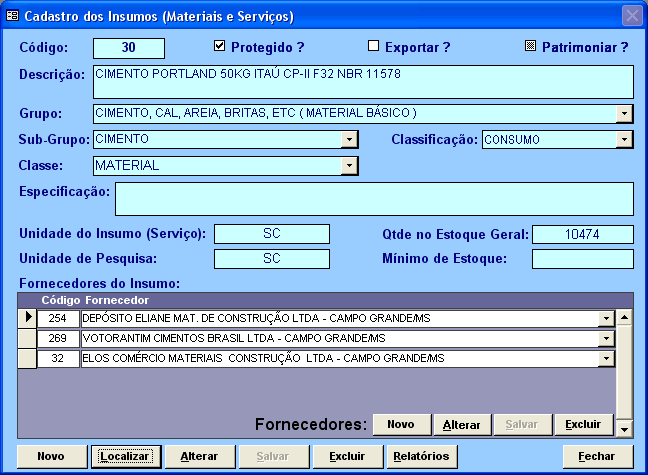Click into the Especificação text field

[373, 198]
